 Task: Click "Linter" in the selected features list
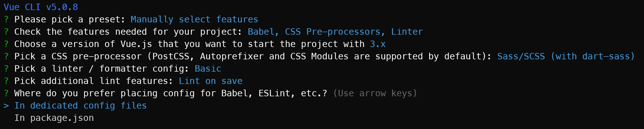(407, 32)
